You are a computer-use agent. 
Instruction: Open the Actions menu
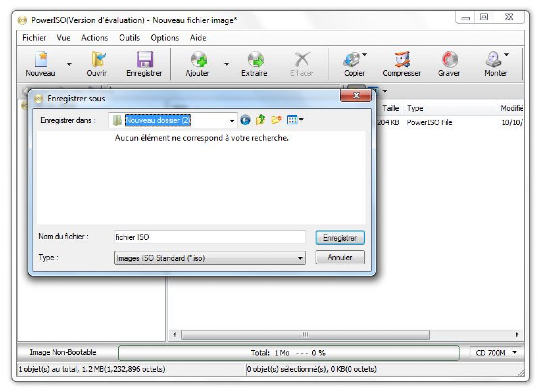point(94,38)
